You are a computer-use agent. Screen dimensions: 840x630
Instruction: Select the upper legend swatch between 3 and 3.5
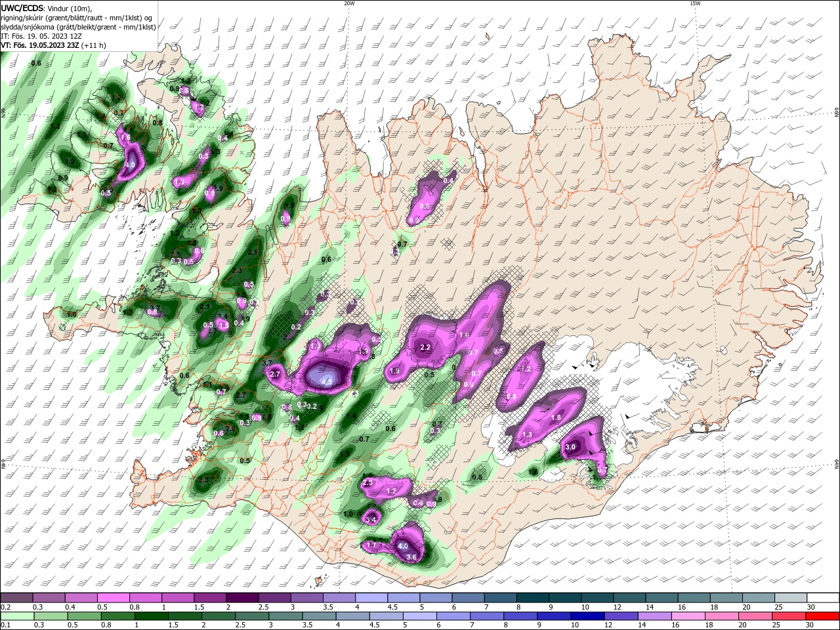point(306,598)
